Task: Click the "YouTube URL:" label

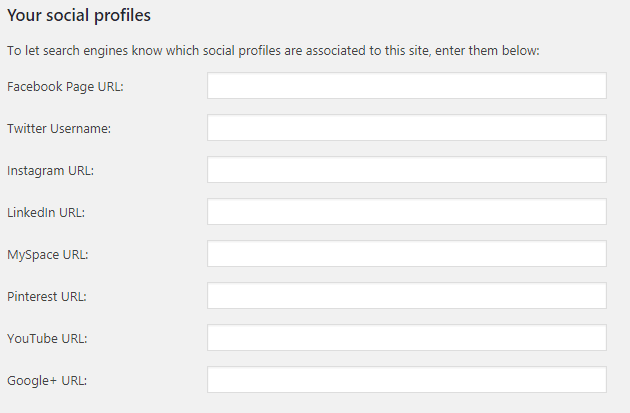Action: (47, 339)
